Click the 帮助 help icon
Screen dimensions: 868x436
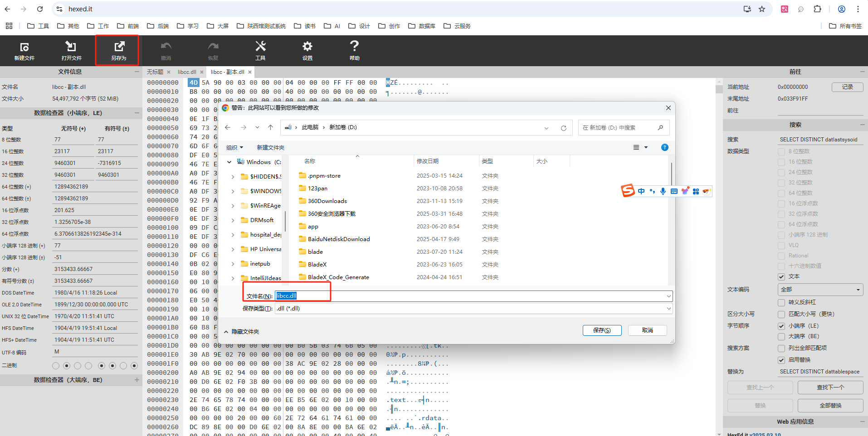354,50
